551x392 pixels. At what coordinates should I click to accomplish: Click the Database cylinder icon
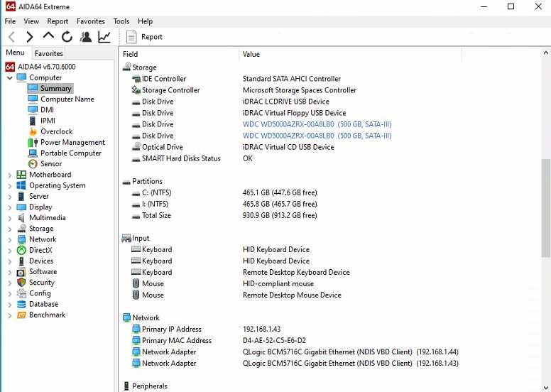21,304
